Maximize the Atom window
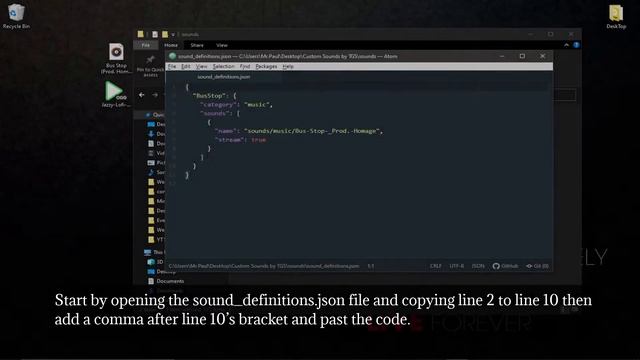 (522, 56)
